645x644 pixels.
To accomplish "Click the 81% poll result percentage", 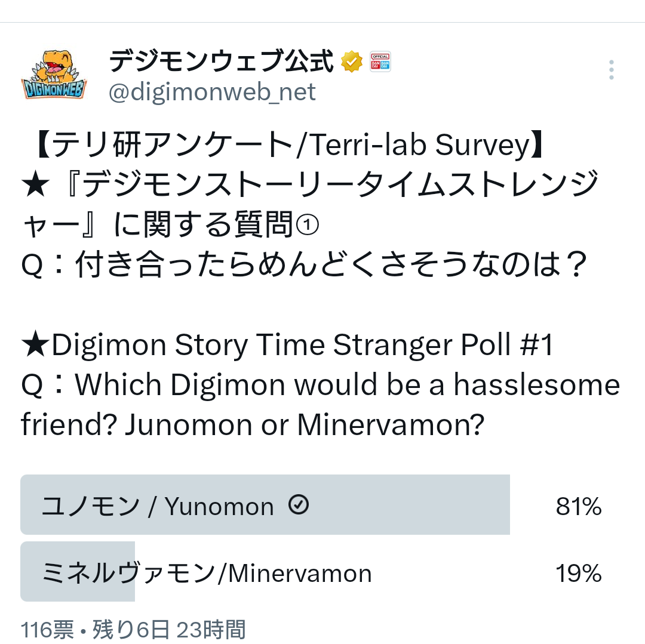I will click(578, 507).
